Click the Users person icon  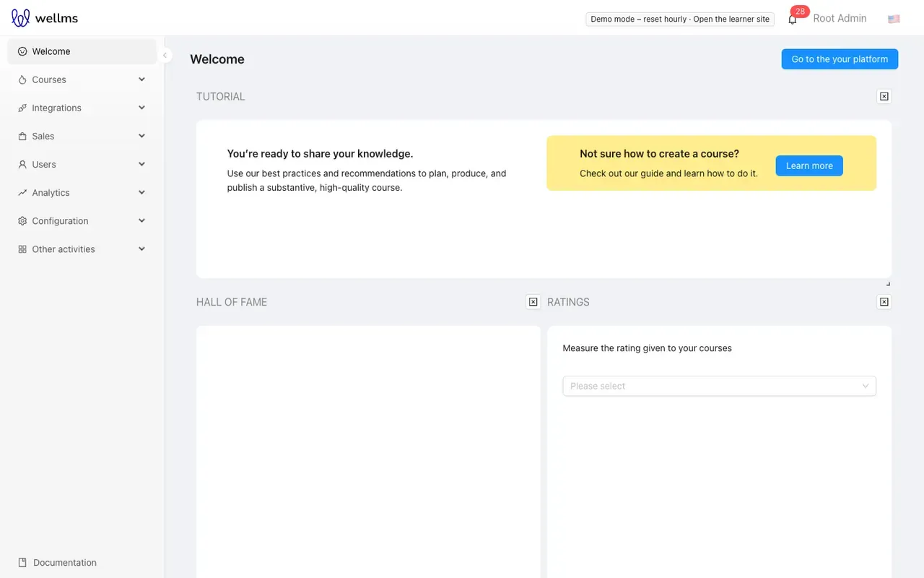pyautogui.click(x=22, y=165)
